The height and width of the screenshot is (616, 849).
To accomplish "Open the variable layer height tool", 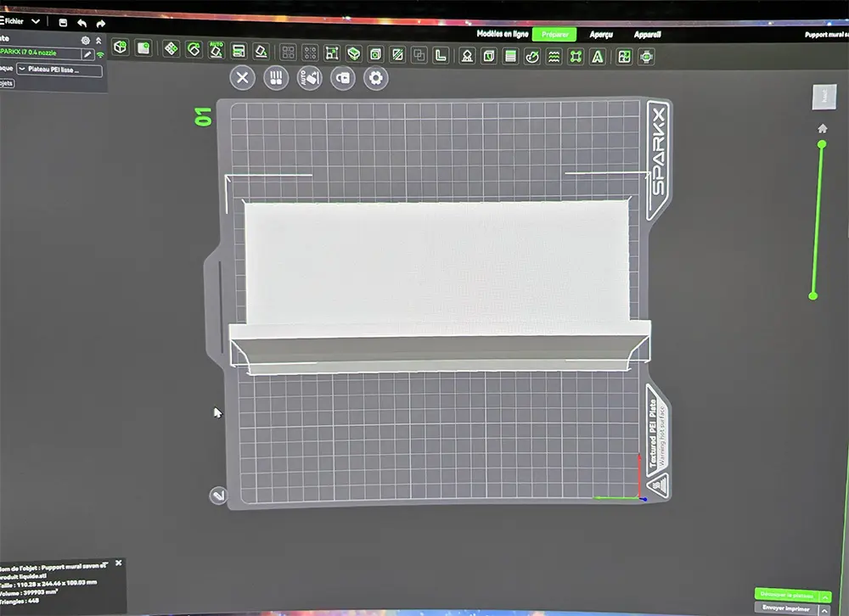I will tap(510, 56).
